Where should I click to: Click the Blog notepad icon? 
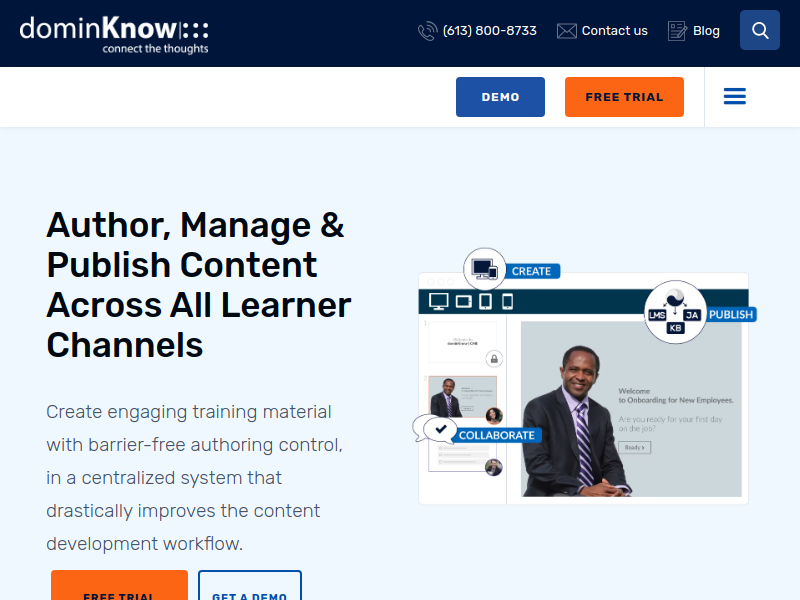677,31
